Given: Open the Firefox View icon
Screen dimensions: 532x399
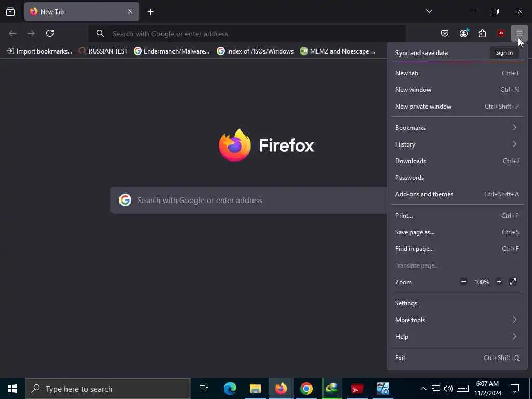Looking at the screenshot, I should tap(10, 11).
